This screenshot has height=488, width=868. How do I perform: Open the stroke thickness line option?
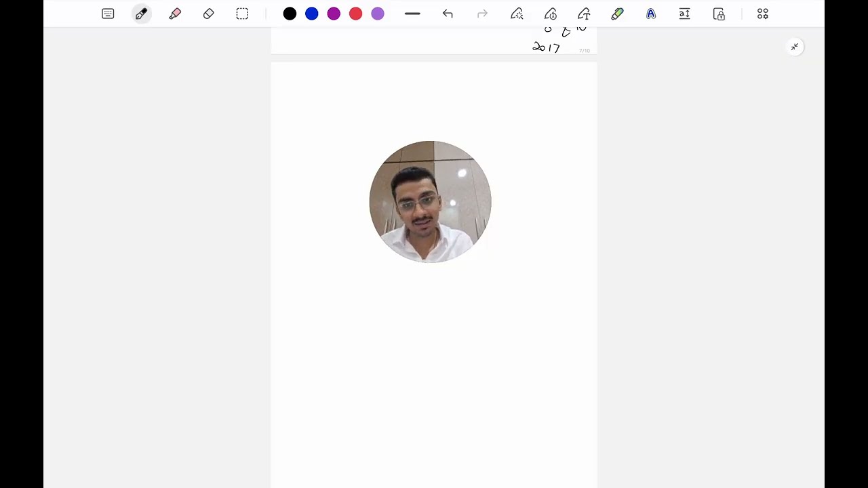[x=412, y=14]
